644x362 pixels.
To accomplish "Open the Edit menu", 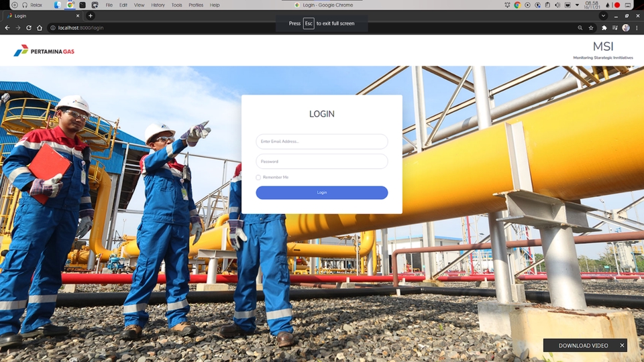I will pos(123,5).
